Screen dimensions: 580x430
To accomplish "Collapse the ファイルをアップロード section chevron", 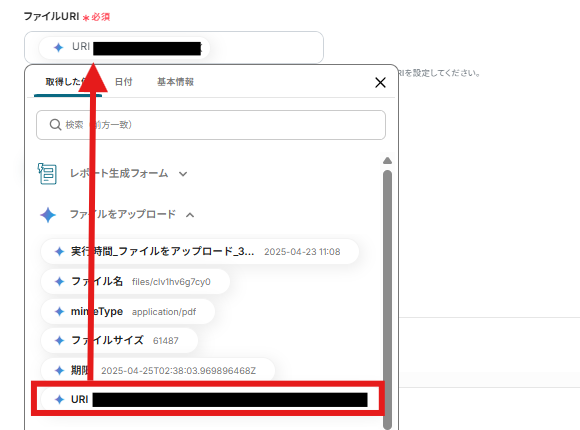I will point(190,215).
